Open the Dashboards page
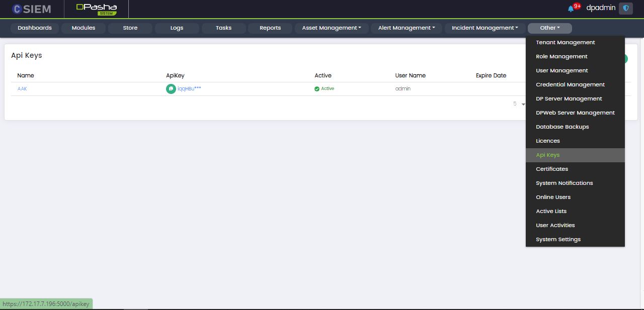Screen dimensions: 644x310 pos(35,28)
